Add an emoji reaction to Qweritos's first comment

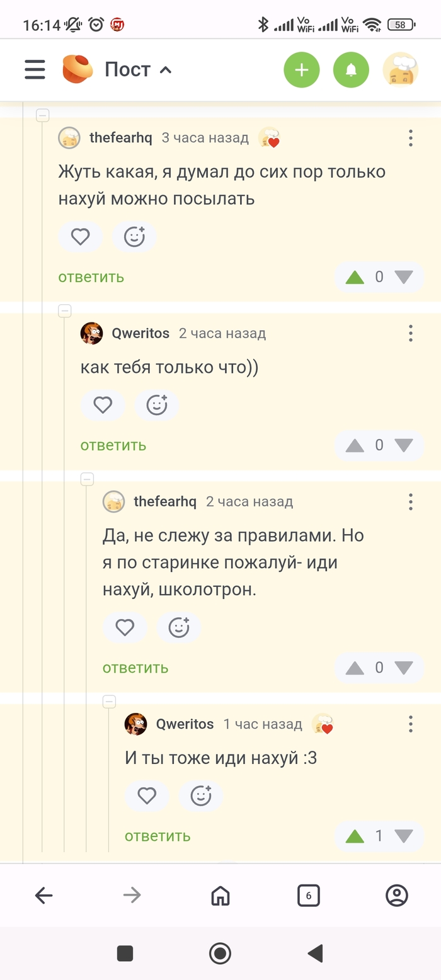156,405
